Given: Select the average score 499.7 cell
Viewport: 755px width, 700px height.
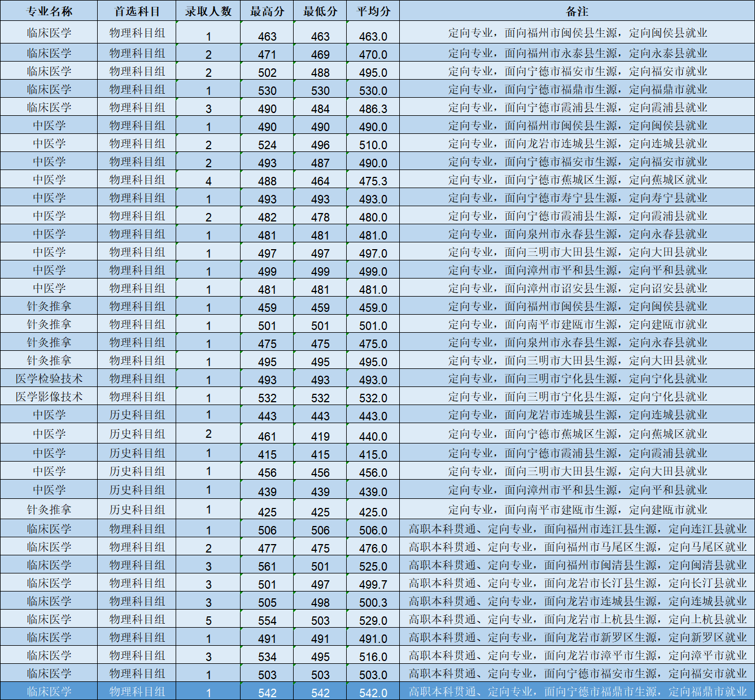Looking at the screenshot, I should (373, 584).
